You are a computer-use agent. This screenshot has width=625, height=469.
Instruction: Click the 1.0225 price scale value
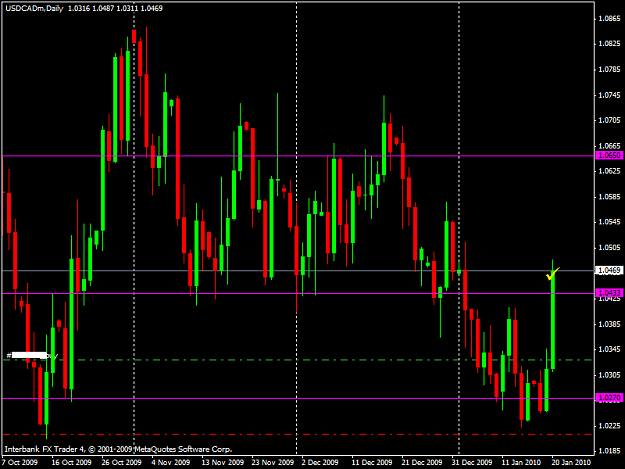(610, 426)
